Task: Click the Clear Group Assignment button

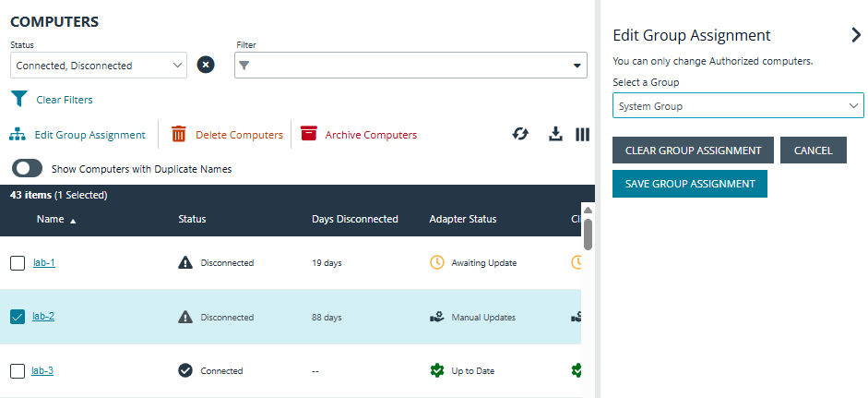Action: 693,151
